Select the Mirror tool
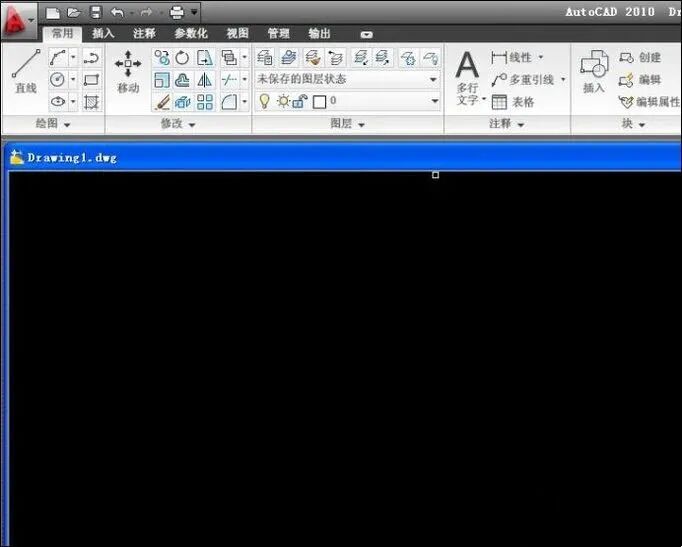682x547 pixels. pos(204,80)
